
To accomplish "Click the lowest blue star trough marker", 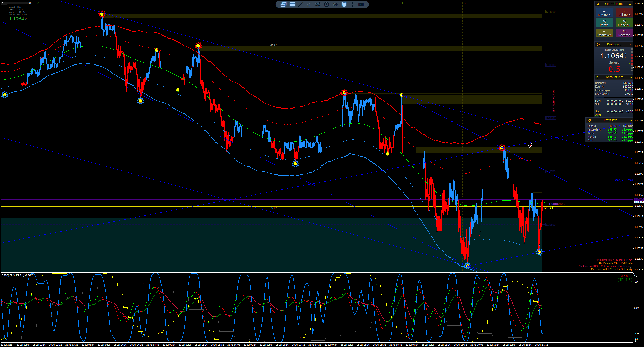I will tap(467, 266).
